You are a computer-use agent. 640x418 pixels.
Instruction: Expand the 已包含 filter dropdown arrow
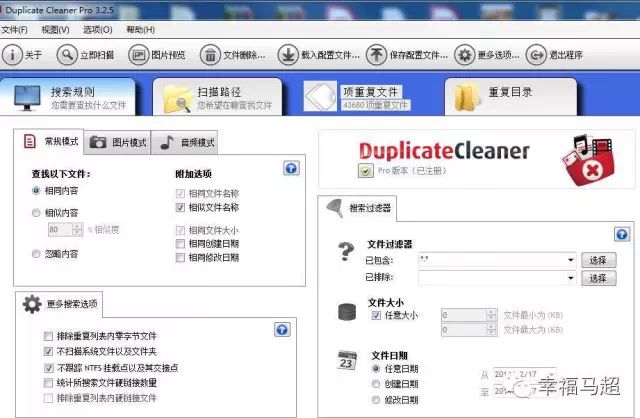pos(570,260)
